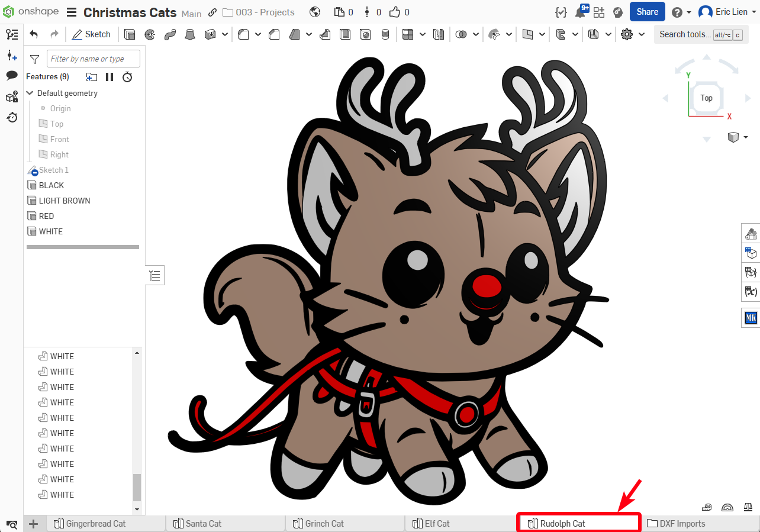This screenshot has width=760, height=532.
Task: Open the Draft tool dropdown arrow
Action: (x=309, y=34)
